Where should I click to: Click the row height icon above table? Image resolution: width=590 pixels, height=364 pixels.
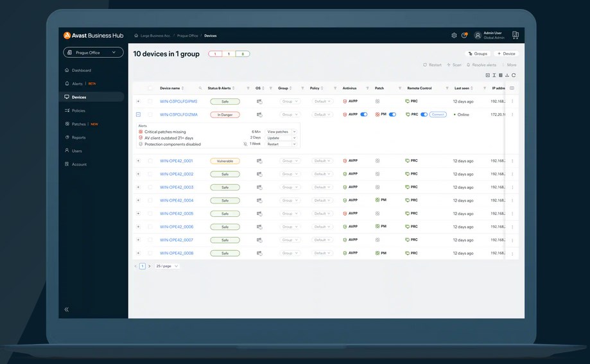pyautogui.click(x=494, y=75)
